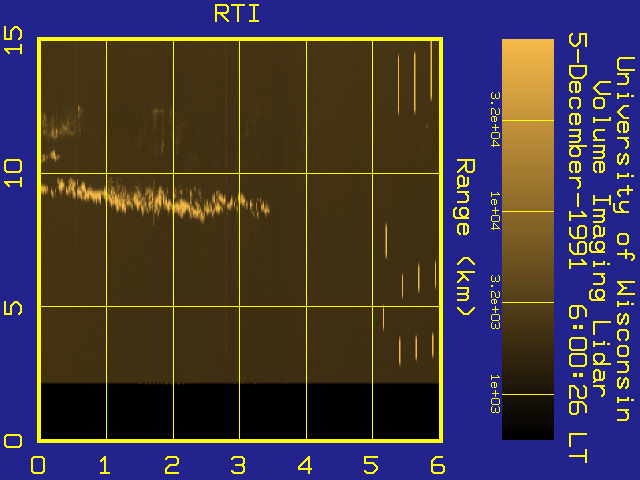Image resolution: width=640 pixels, height=480 pixels.
Task: Click the x-axis tick label 3
Action: tap(238, 464)
